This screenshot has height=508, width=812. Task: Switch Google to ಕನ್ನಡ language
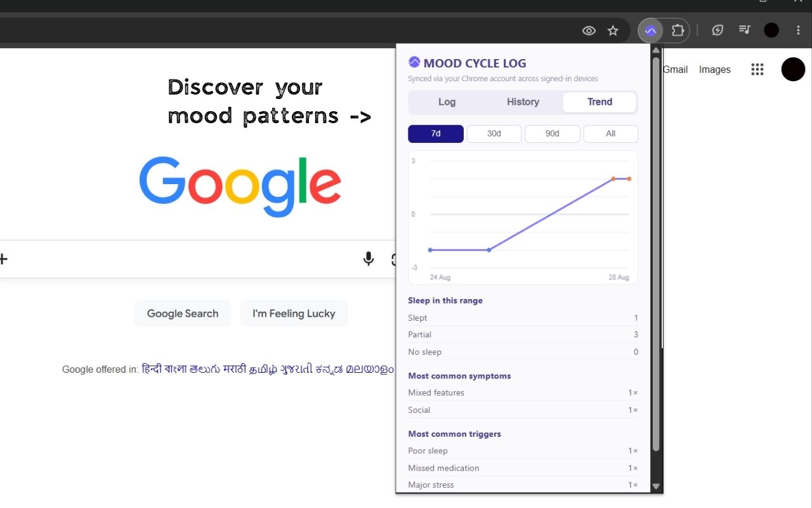click(x=329, y=369)
